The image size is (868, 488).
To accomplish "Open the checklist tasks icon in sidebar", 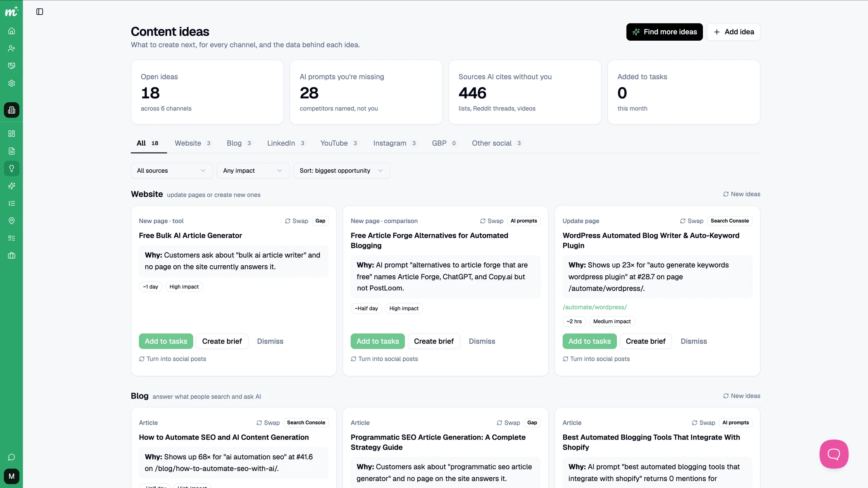I will [12, 238].
